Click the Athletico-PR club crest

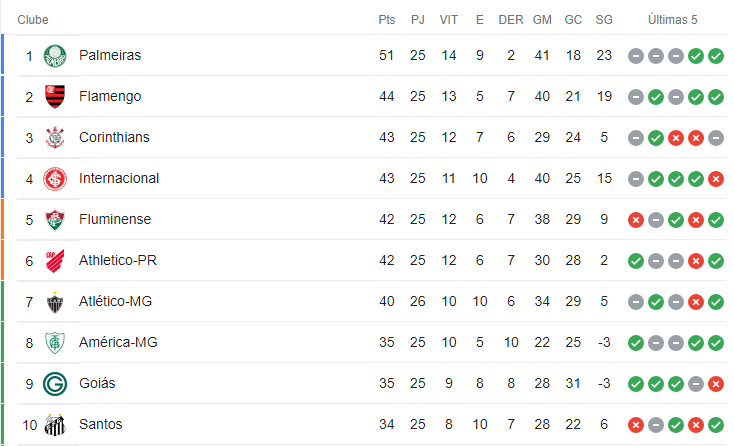(55, 261)
